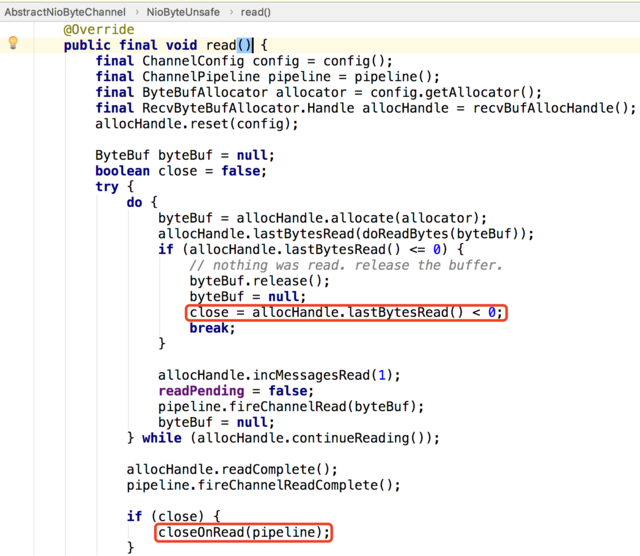
Task: Click the allocHandle.readComplete() line
Action: [232, 469]
